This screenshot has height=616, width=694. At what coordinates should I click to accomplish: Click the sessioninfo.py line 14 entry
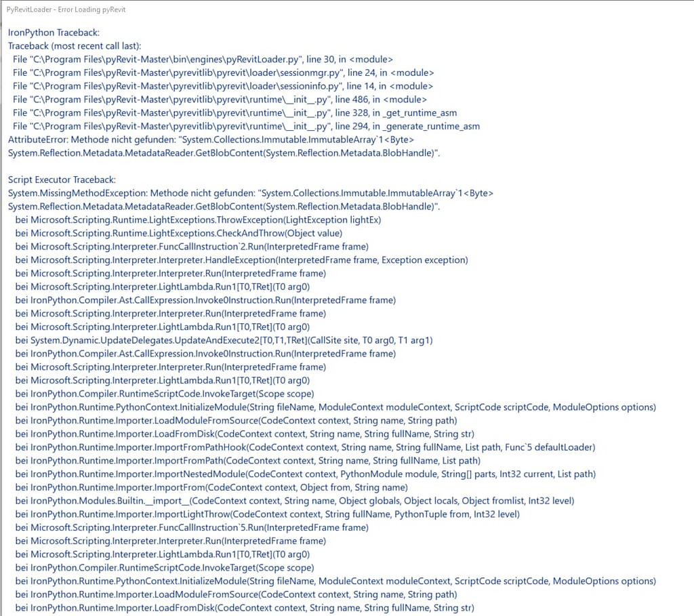point(223,86)
